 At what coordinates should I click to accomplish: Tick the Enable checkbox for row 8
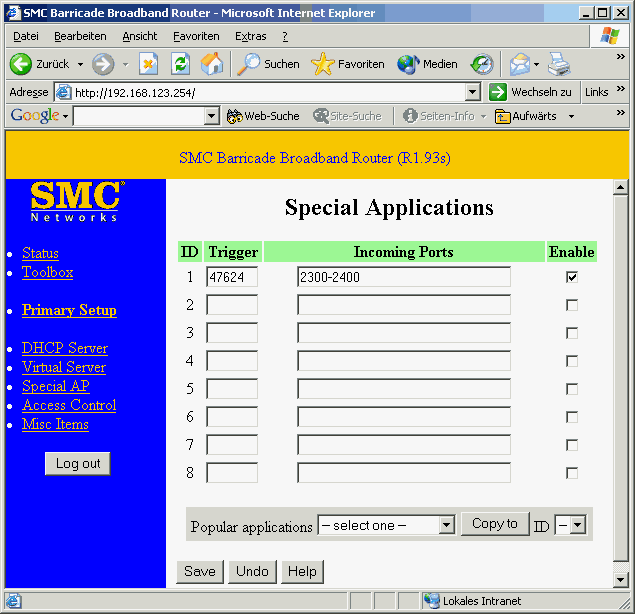click(x=572, y=473)
